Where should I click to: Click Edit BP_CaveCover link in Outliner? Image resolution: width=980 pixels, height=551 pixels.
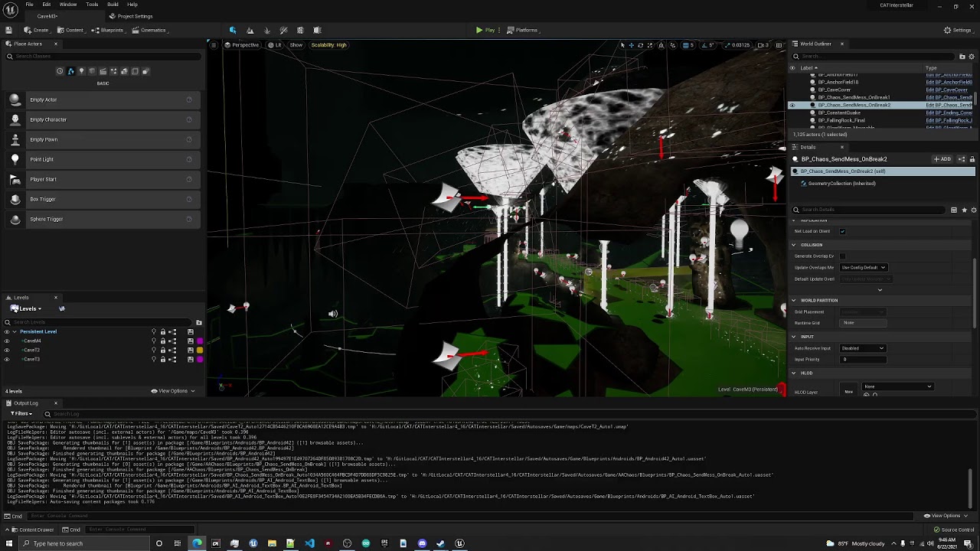pyautogui.click(x=948, y=90)
